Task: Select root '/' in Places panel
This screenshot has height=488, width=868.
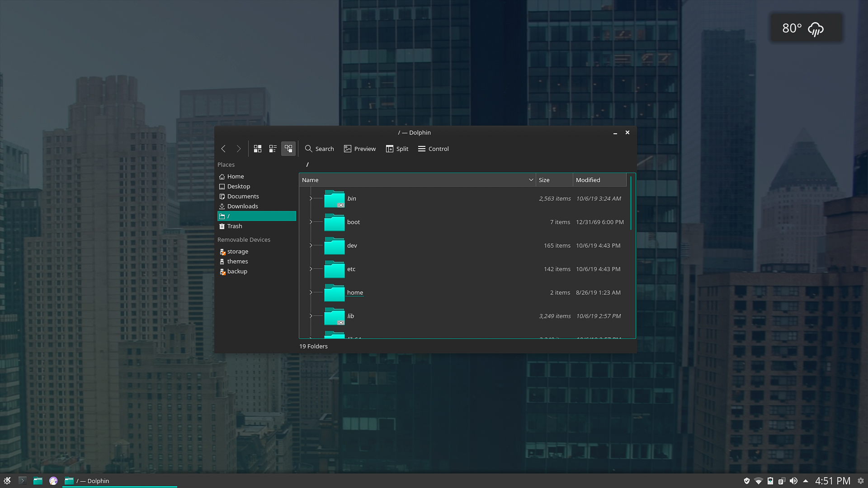Action: click(256, 216)
